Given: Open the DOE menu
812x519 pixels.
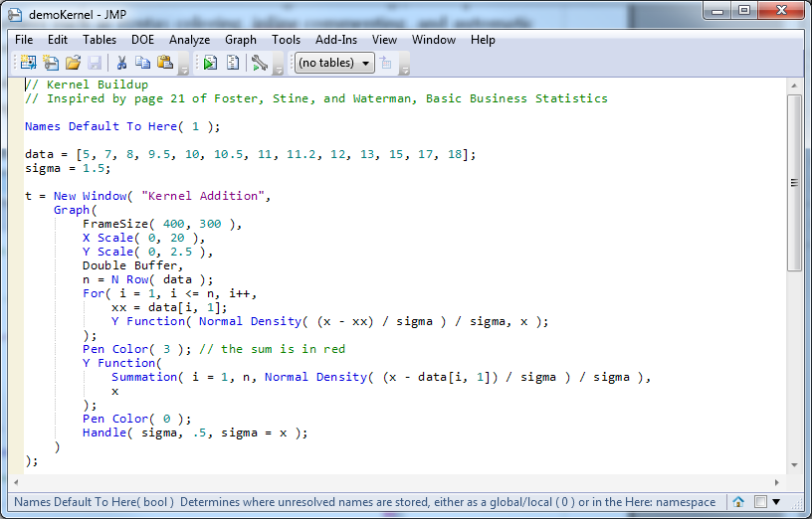Looking at the screenshot, I should pyautogui.click(x=142, y=40).
